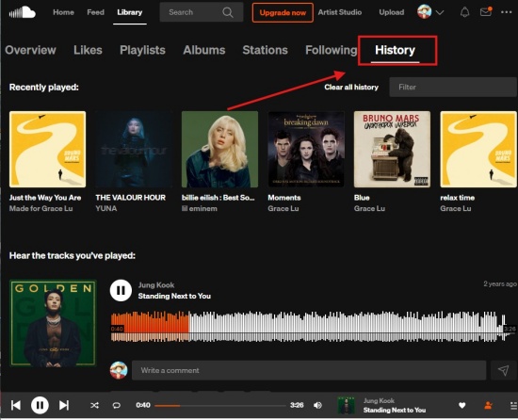The width and height of the screenshot is (518, 420).
Task: Switch to Overview tab
Action: click(30, 50)
